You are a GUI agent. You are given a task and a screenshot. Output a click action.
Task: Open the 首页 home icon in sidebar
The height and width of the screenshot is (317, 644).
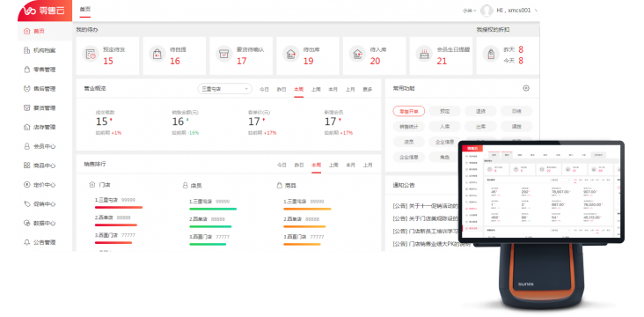tap(27, 31)
